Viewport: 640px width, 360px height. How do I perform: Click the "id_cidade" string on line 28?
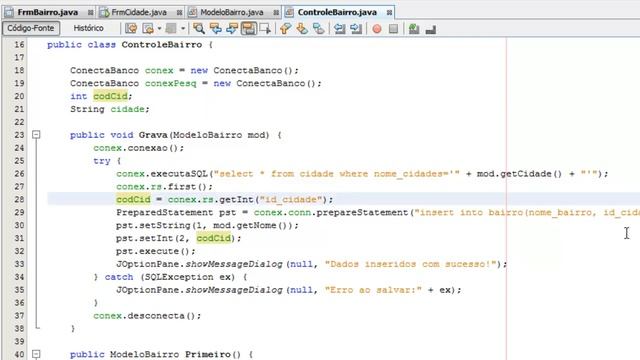click(x=291, y=200)
